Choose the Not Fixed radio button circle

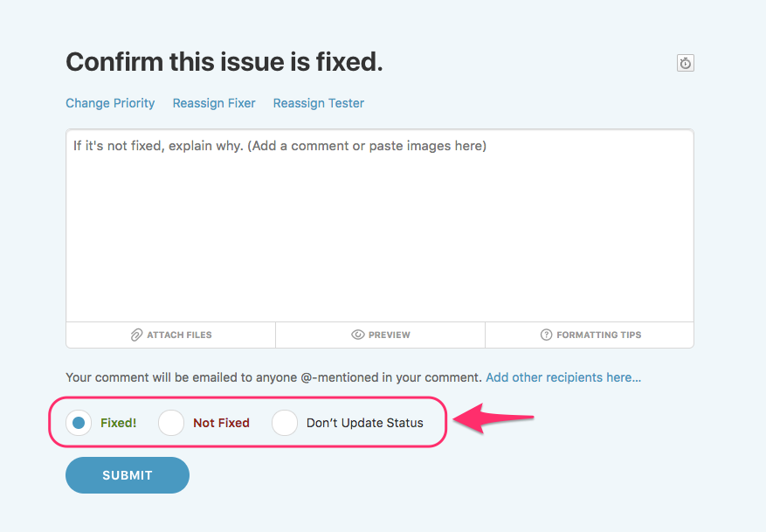[171, 423]
